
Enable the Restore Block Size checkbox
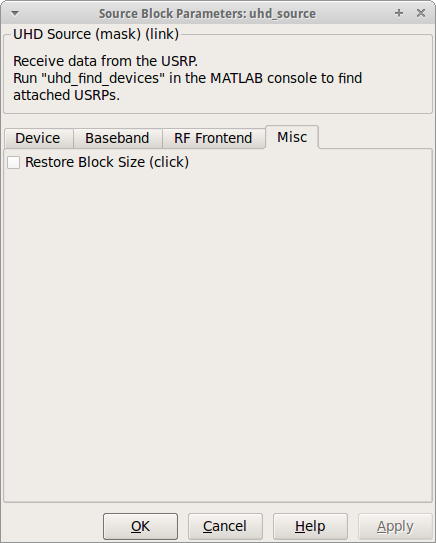(x=14, y=162)
